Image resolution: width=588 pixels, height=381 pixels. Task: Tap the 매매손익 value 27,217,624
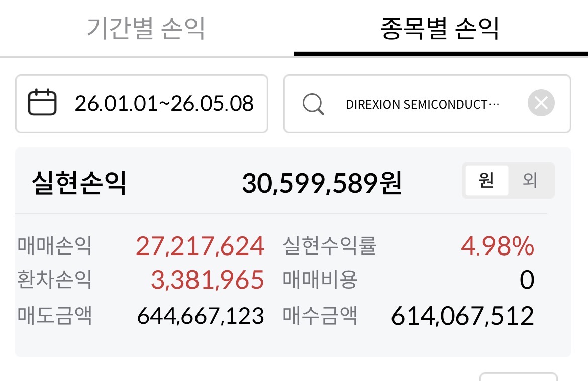(x=200, y=246)
